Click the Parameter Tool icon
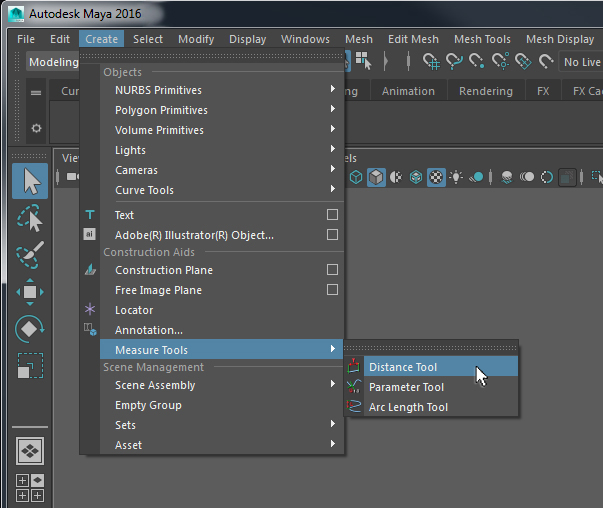Image resolution: width=603 pixels, height=508 pixels. pyautogui.click(x=353, y=386)
